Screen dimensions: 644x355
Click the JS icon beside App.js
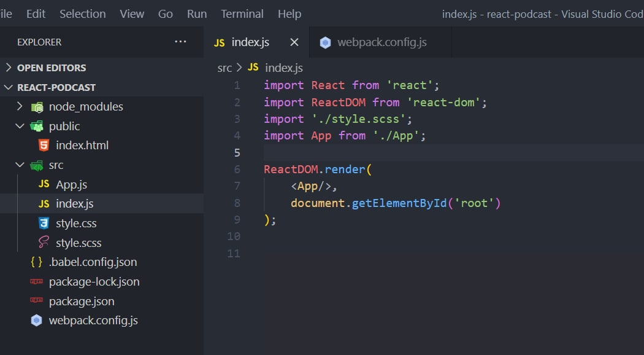(44, 184)
